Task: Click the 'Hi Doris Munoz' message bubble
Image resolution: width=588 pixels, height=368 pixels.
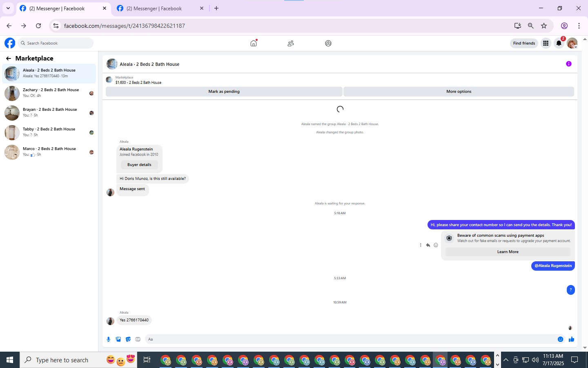Action: coord(152,179)
